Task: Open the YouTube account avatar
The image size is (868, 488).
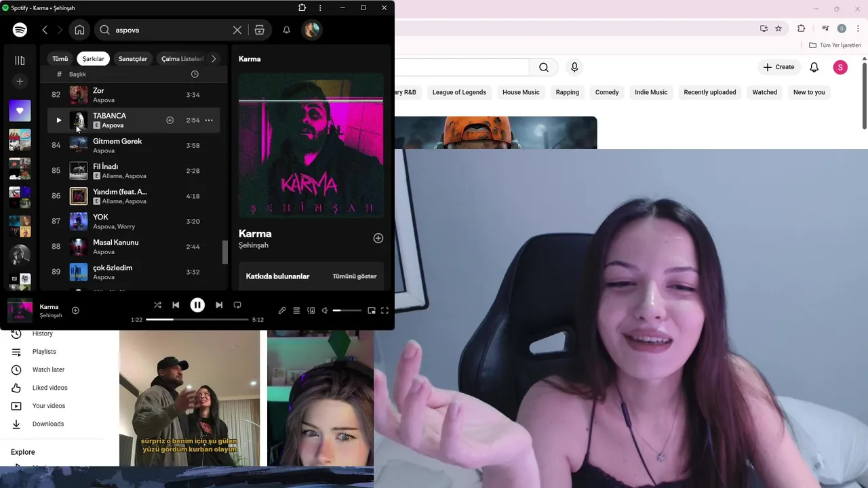Action: point(840,67)
